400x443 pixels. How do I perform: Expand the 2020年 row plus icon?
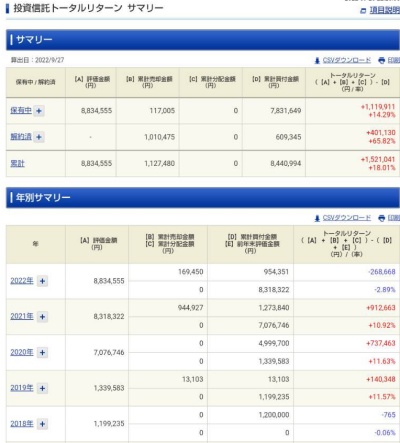[x=42, y=352]
